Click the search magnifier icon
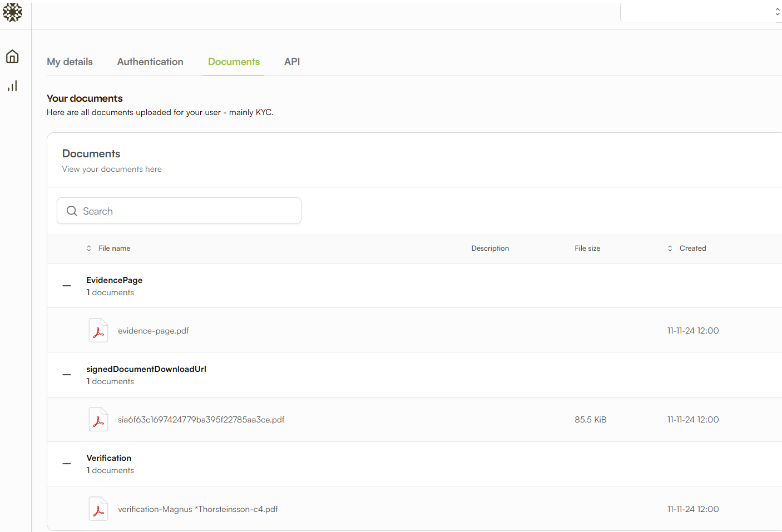The width and height of the screenshot is (782, 532). [72, 211]
